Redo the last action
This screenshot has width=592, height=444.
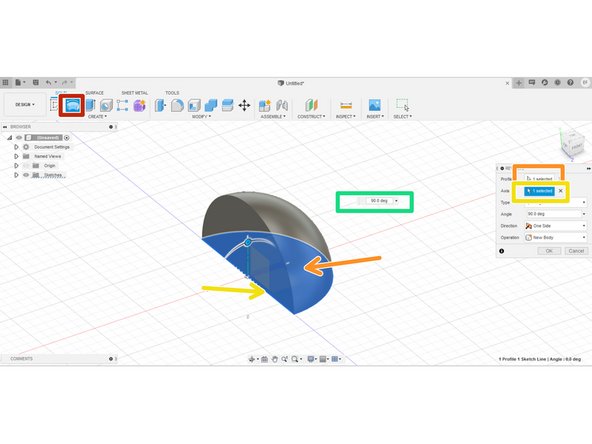[x=65, y=82]
